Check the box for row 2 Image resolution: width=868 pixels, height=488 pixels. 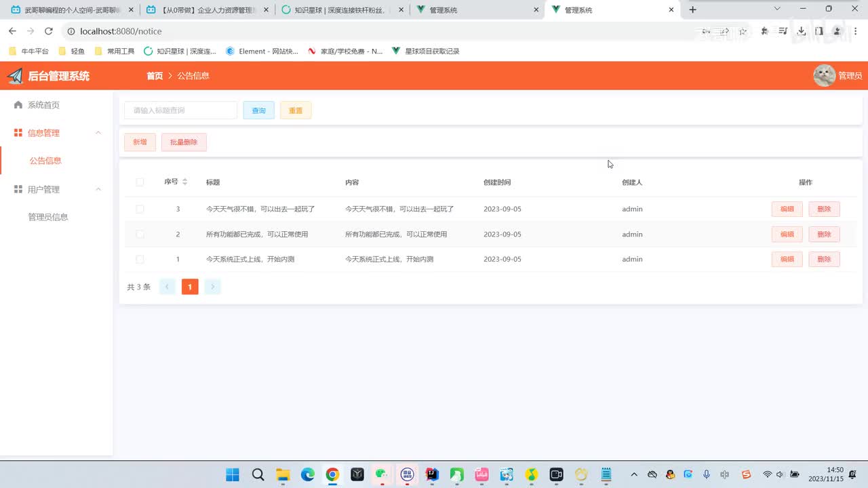tap(140, 235)
